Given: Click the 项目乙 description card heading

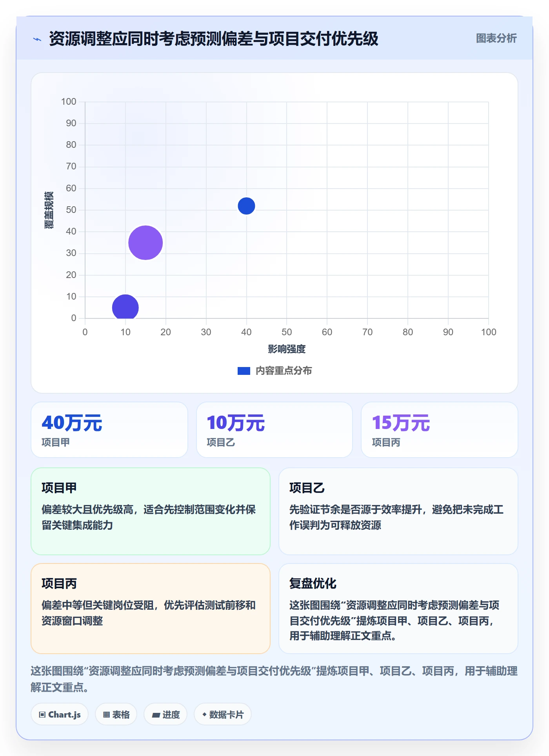Looking at the screenshot, I should click(x=307, y=488).
